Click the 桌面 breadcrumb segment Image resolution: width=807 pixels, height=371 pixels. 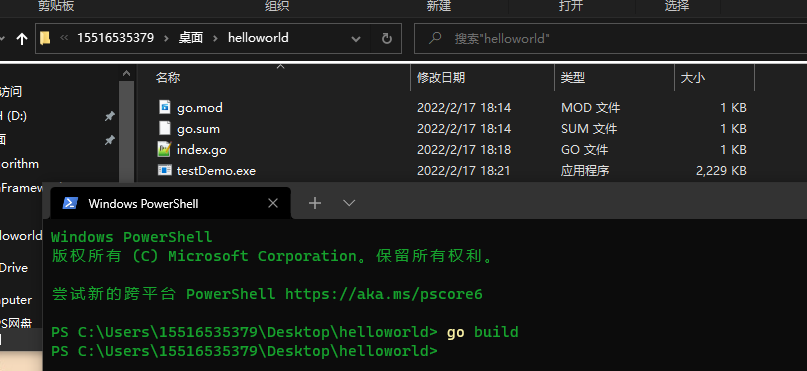190,38
